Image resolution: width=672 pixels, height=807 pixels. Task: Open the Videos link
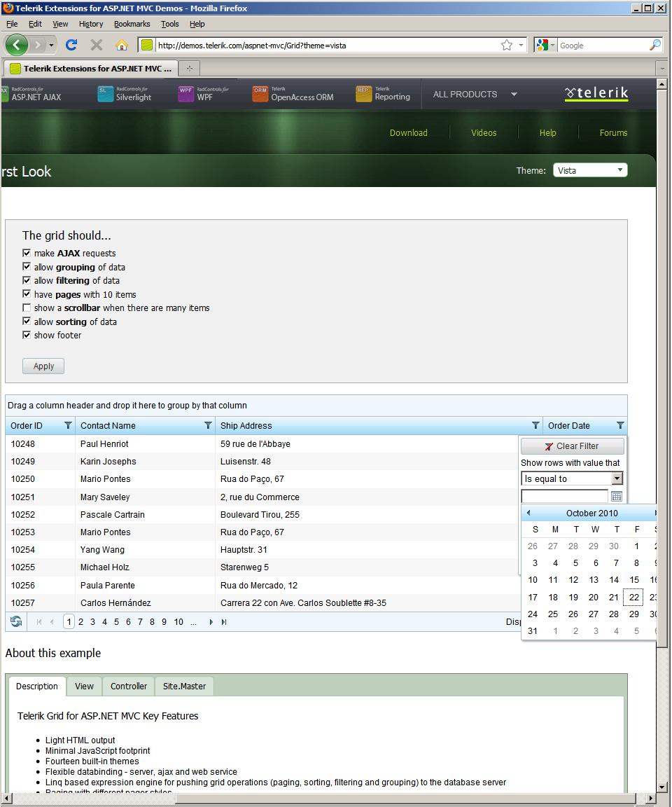[x=484, y=133]
